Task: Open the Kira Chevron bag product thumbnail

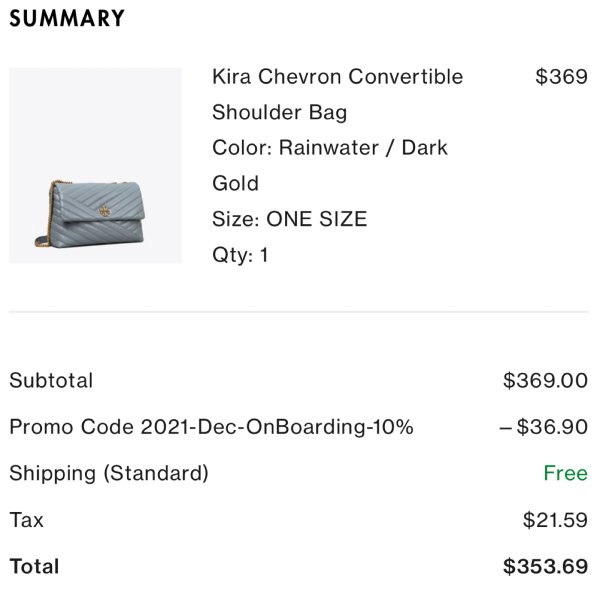Action: (95, 165)
